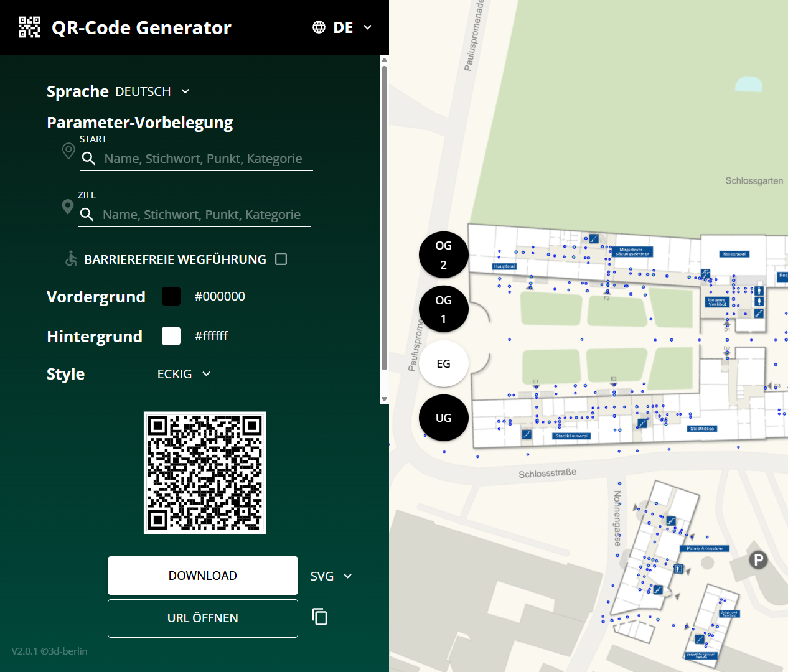
Task: Copy the URL with the copy icon
Action: (320, 617)
